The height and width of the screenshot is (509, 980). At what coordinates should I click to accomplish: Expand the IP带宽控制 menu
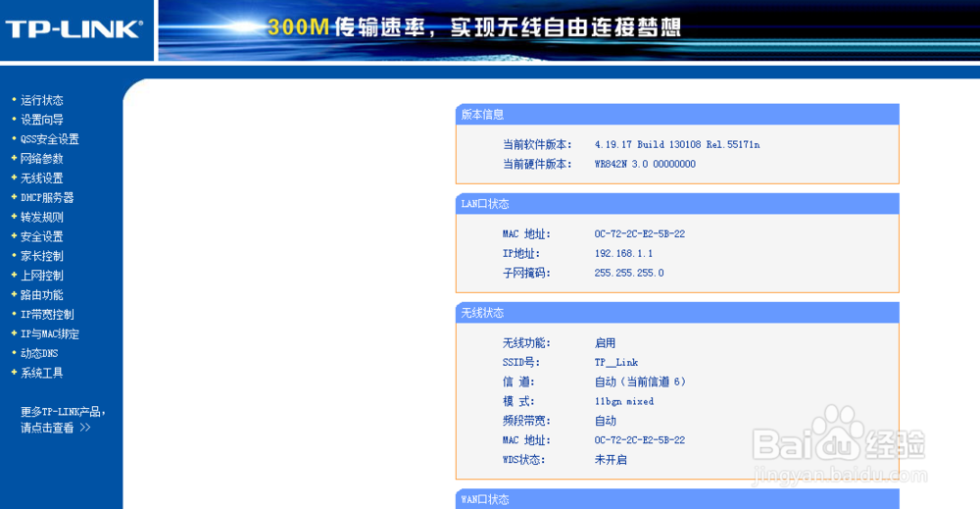point(47,315)
